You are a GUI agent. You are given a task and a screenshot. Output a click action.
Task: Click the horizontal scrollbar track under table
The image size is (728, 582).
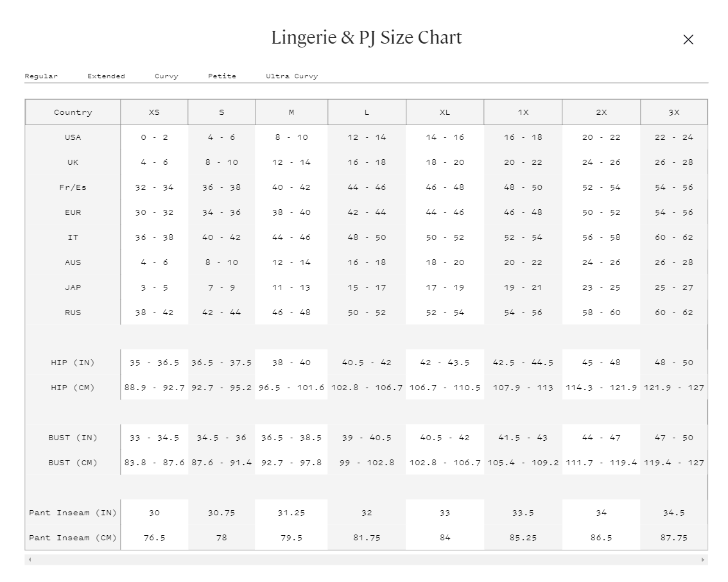tap(367, 560)
